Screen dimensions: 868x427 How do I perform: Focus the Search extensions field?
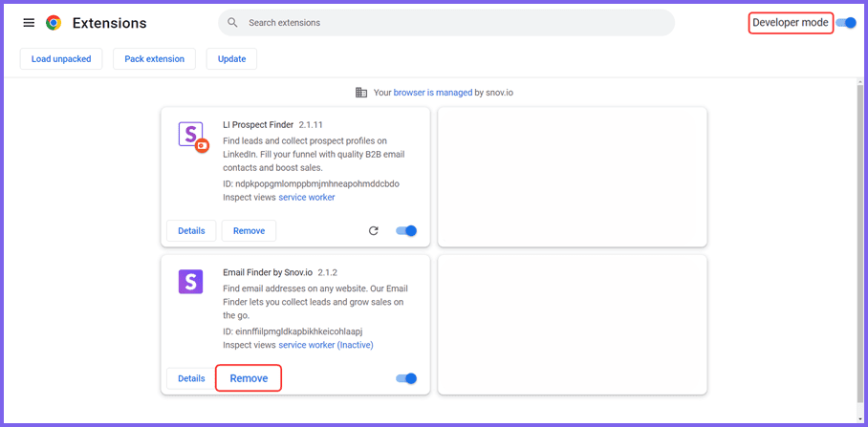click(446, 23)
